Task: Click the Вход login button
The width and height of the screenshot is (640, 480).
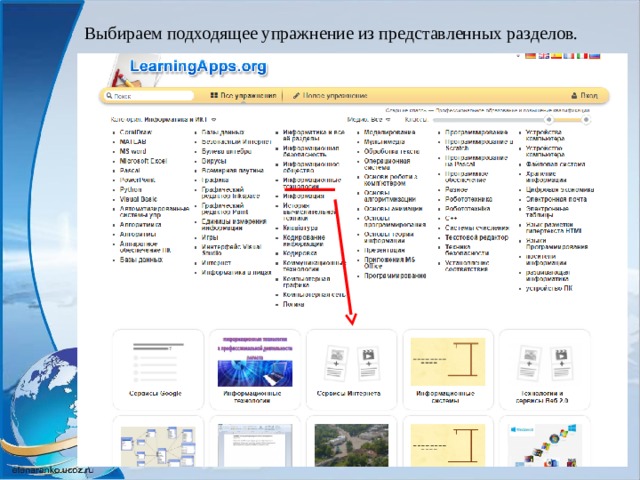Action: pos(584,96)
